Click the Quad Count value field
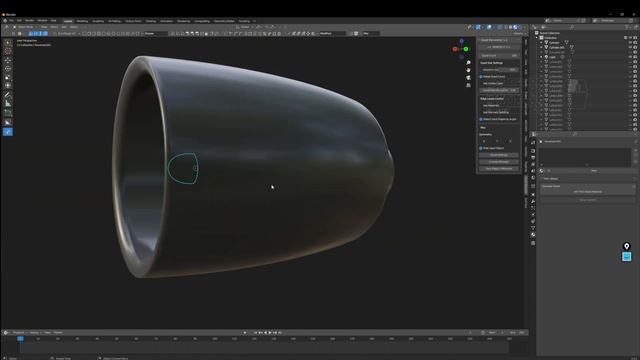Screen dimensions: 640x360 click(x=499, y=56)
